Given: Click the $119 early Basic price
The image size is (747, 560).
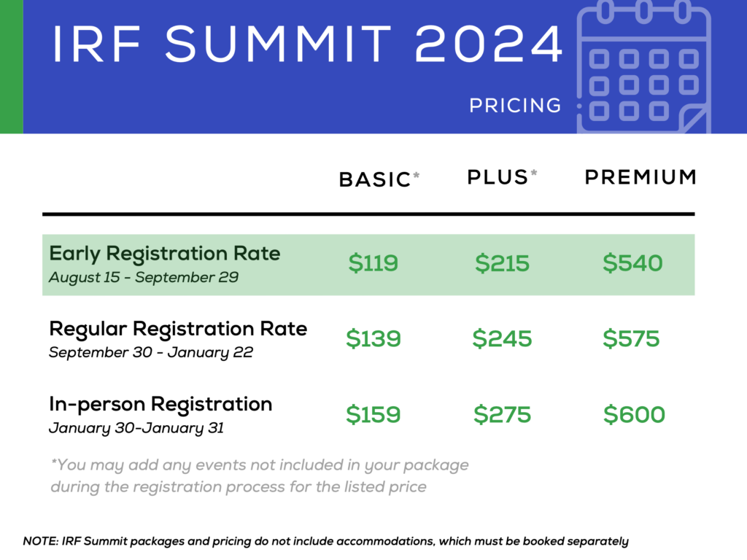Looking at the screenshot, I should tap(373, 262).
